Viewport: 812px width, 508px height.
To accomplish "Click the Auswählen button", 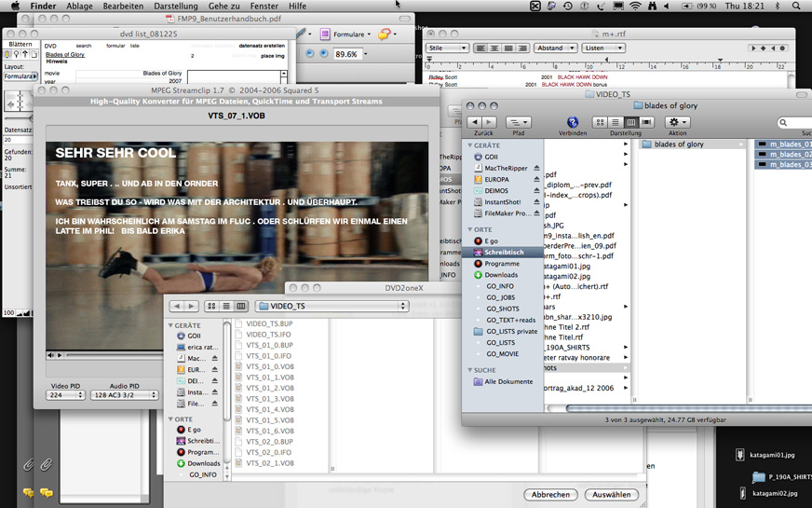I will point(611,494).
